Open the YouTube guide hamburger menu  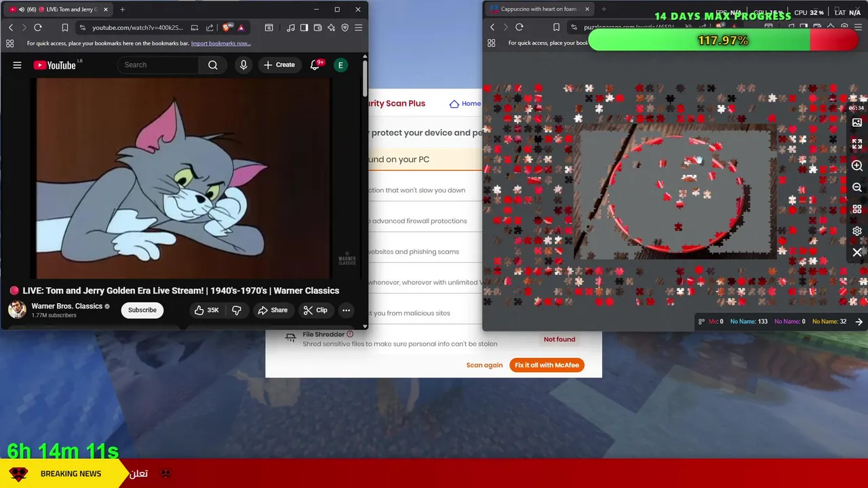click(x=17, y=65)
